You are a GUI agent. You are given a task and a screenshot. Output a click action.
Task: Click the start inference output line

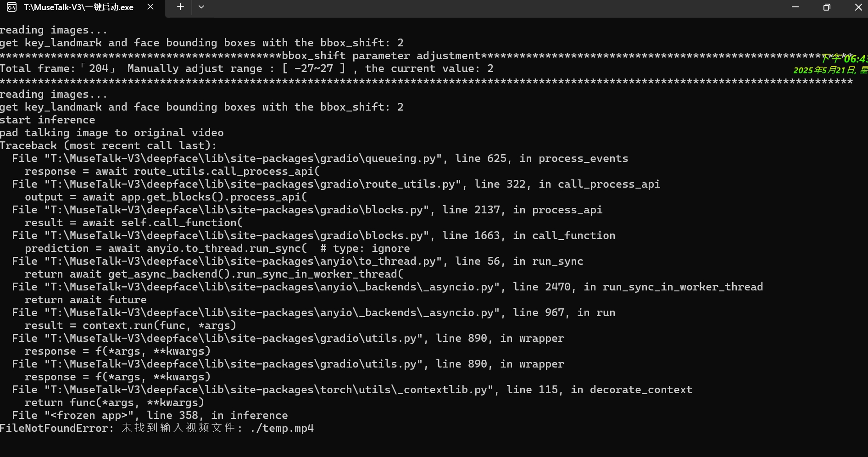pyautogui.click(x=48, y=120)
